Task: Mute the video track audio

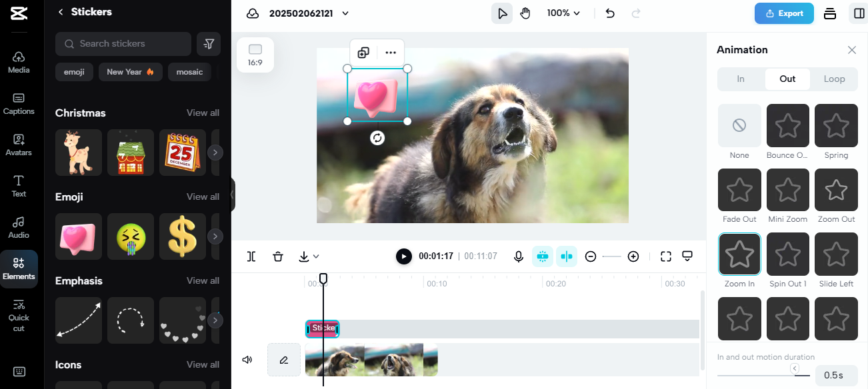Action: 247,360
